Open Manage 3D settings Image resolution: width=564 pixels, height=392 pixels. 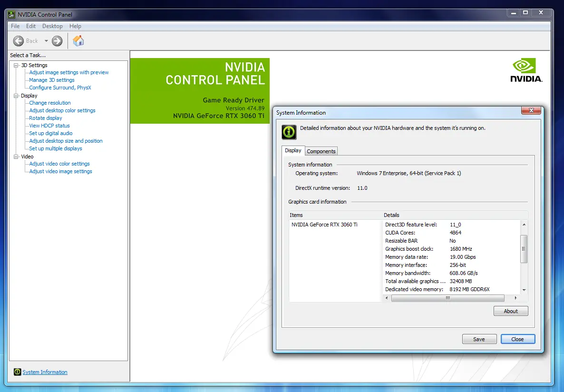tap(52, 80)
